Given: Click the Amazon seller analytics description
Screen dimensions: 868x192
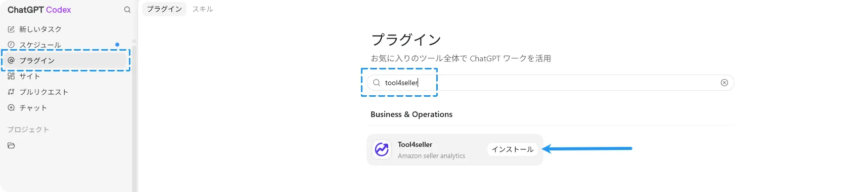Looking at the screenshot, I should pos(431,156).
